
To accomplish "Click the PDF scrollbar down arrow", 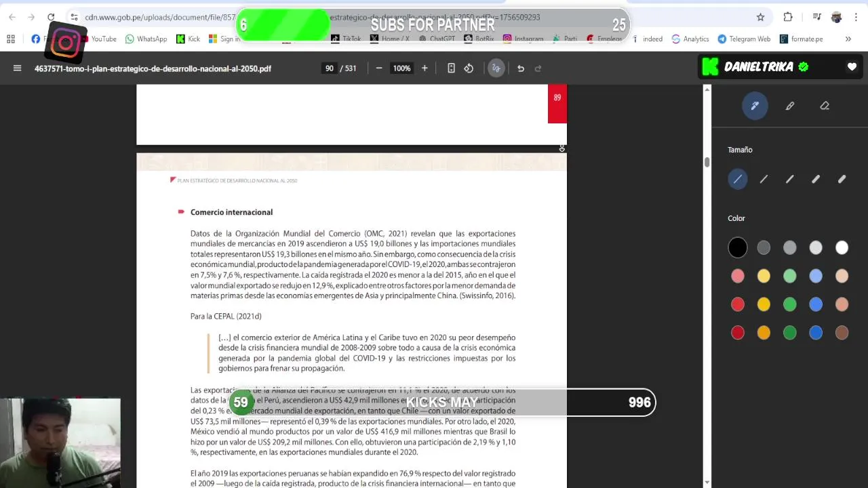I will coord(707,483).
